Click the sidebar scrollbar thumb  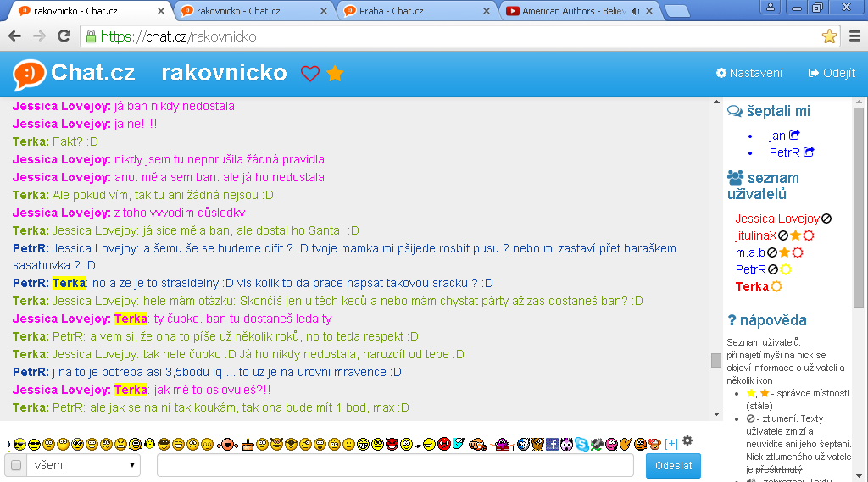point(859,208)
